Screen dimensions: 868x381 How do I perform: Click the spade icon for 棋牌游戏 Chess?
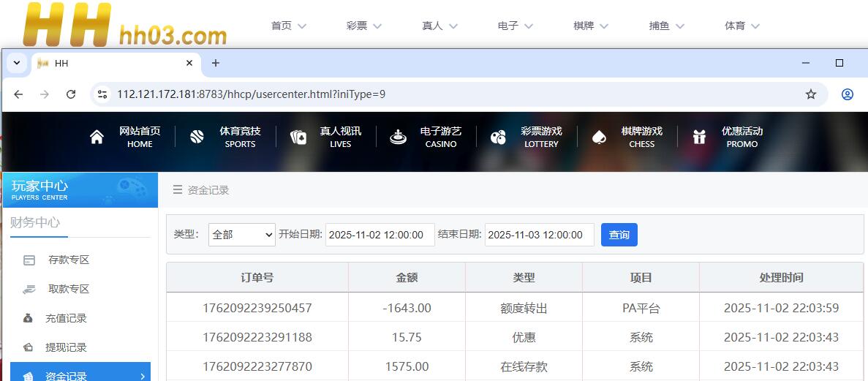coord(599,137)
